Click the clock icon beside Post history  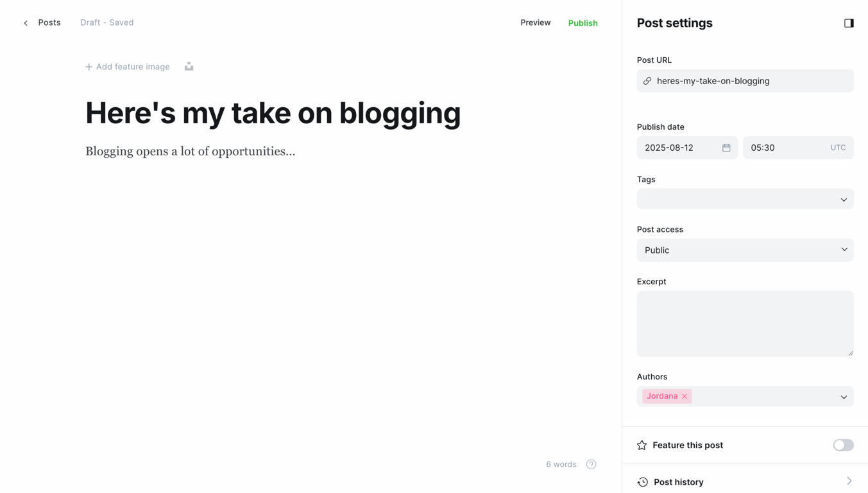[x=642, y=481]
